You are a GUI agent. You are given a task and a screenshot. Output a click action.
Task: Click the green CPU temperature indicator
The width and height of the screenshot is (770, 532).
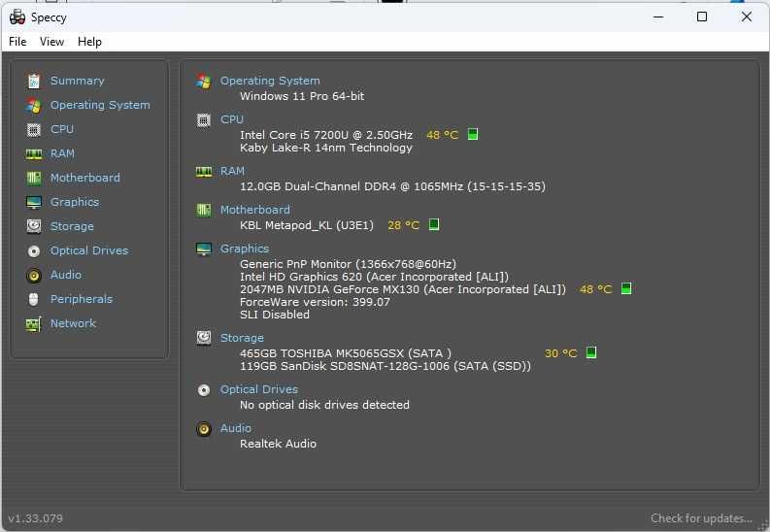pos(473,134)
